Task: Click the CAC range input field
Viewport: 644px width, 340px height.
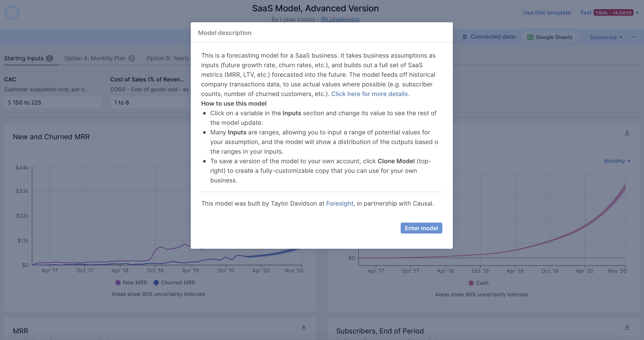Action: coord(53,102)
